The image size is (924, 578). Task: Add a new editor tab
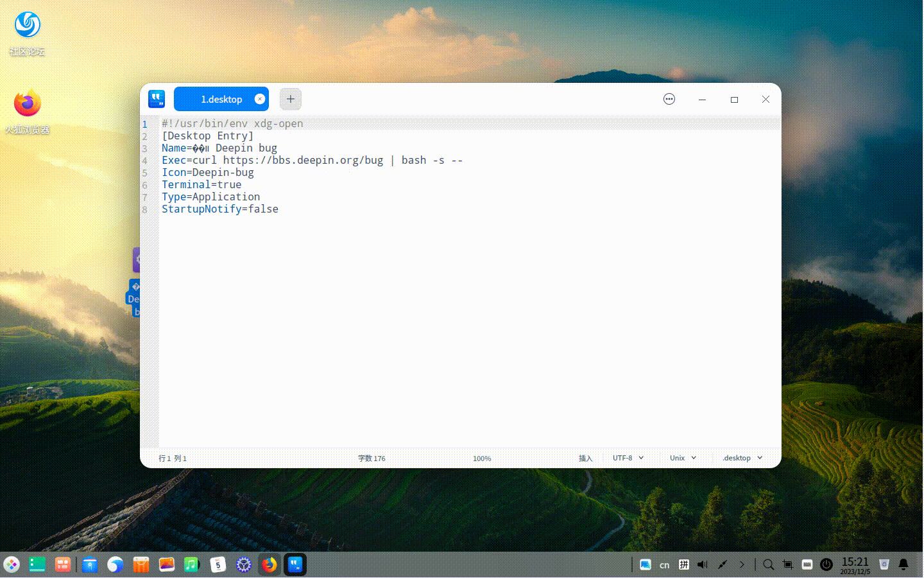(290, 99)
